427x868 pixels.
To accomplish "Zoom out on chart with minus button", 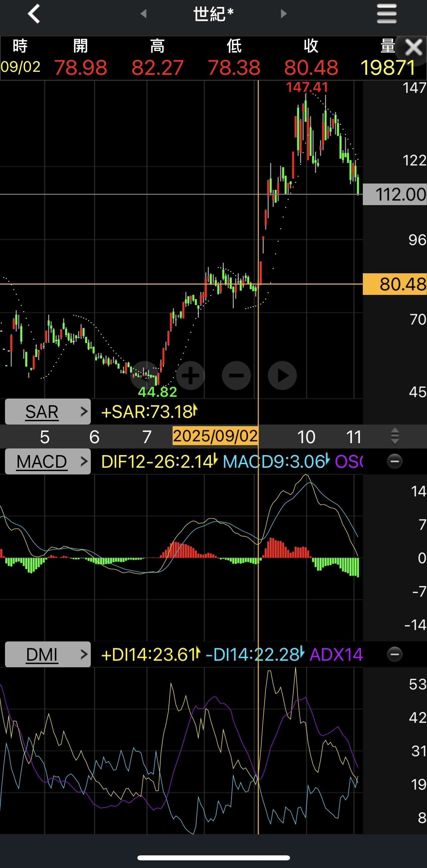I will coord(236,375).
